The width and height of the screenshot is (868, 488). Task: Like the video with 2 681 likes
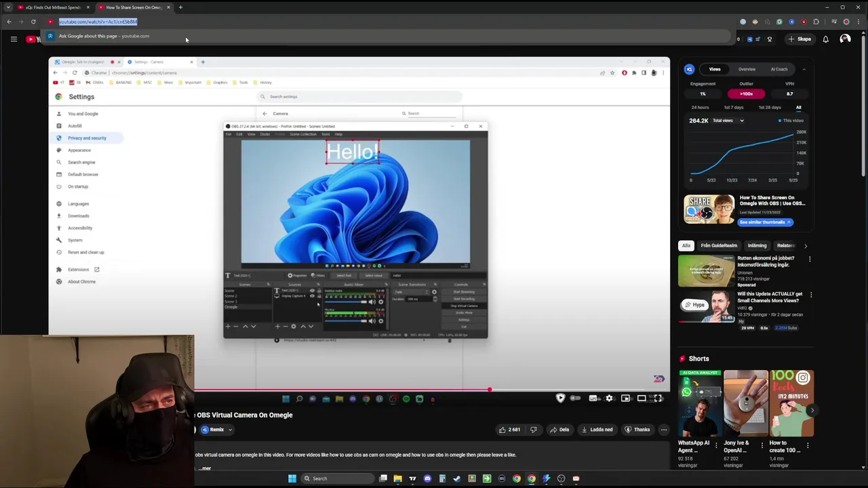coord(509,430)
